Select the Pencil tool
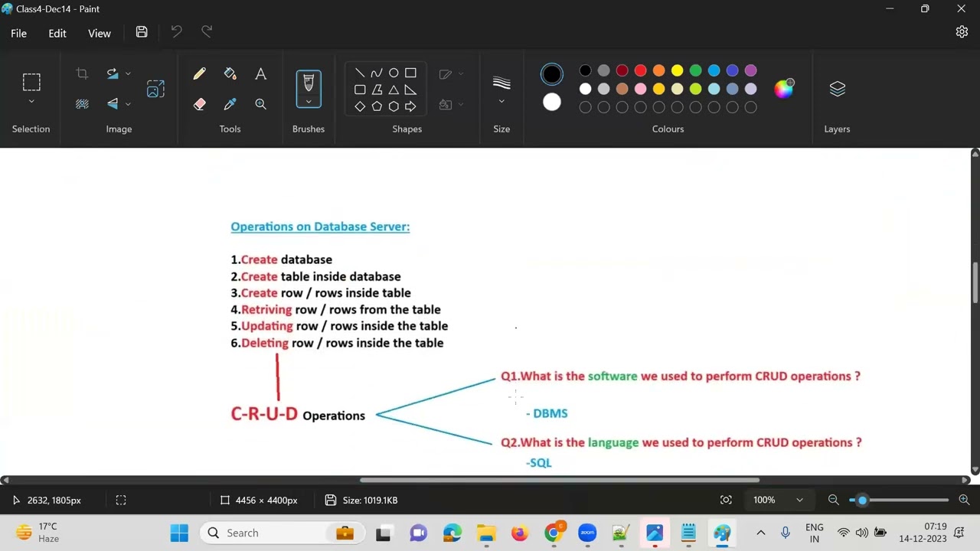980x551 pixels. [x=199, y=73]
